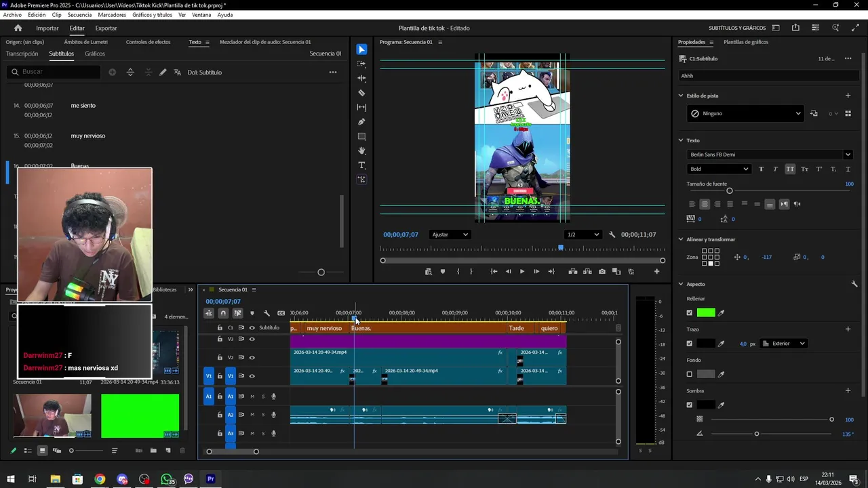Open the Exterior stroke type dropdown
The height and width of the screenshot is (488, 868).
pos(783,344)
